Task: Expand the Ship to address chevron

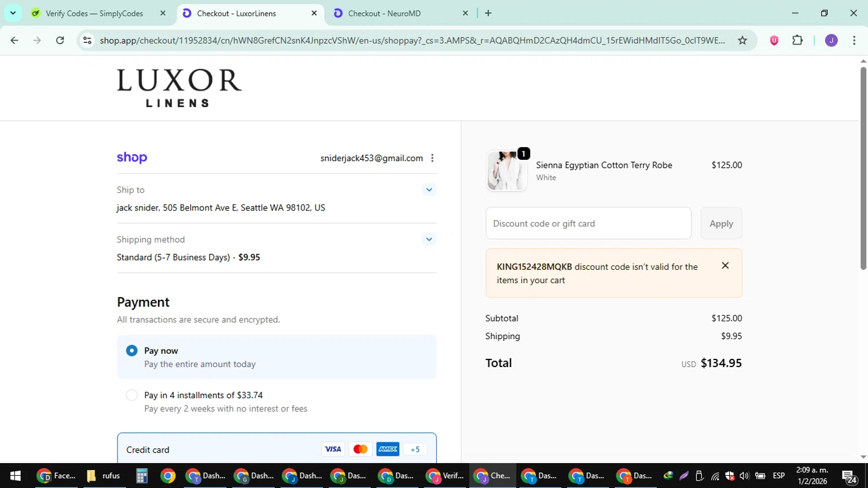Action: pyautogui.click(x=429, y=190)
